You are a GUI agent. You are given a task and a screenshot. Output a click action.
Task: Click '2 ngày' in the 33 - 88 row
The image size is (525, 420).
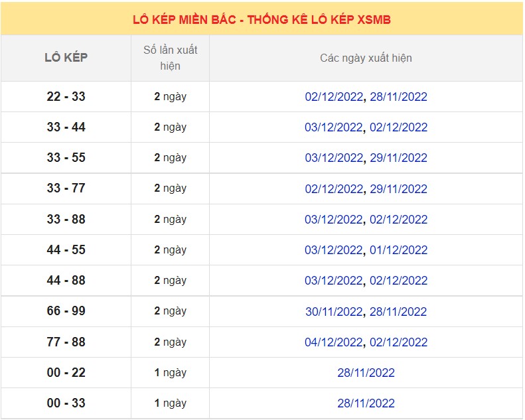[x=170, y=220]
